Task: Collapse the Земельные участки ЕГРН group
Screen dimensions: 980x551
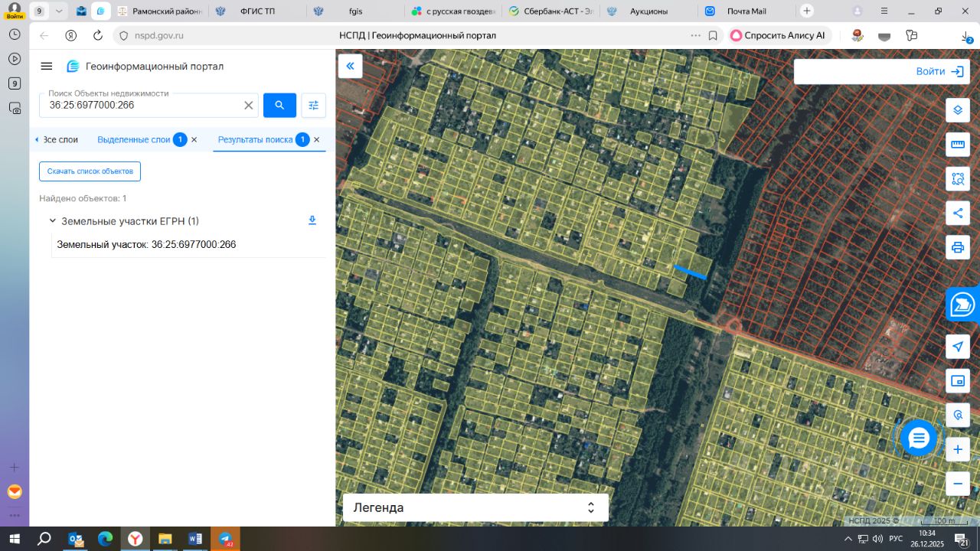Action: pos(53,221)
